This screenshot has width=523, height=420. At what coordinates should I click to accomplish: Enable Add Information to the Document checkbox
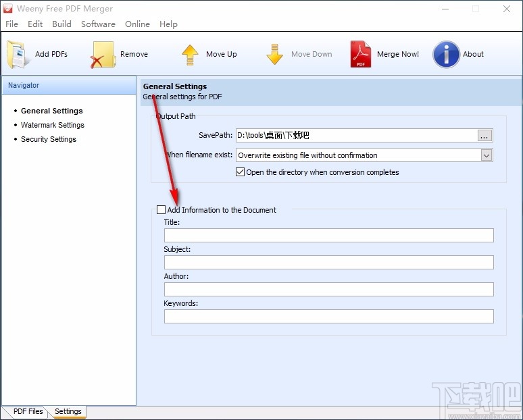161,210
